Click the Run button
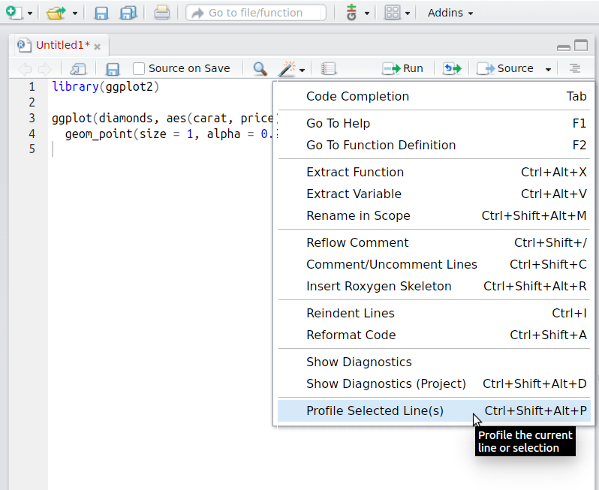This screenshot has width=599, height=490. coord(403,69)
